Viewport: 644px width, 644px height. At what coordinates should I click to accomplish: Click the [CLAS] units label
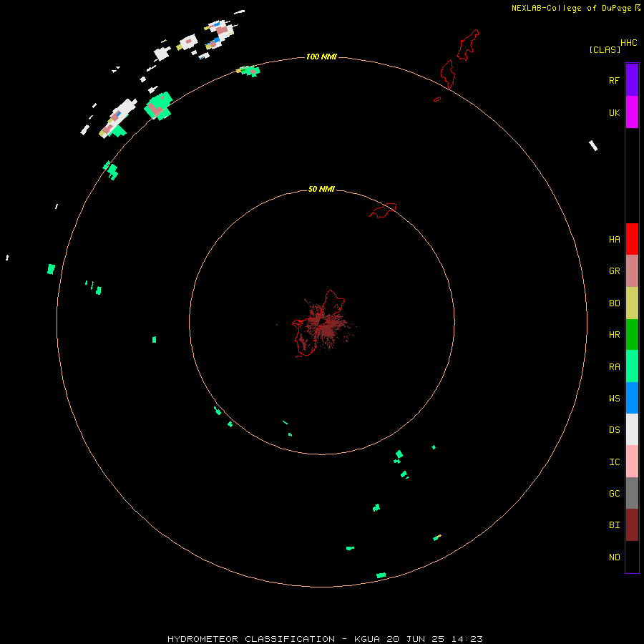pyautogui.click(x=605, y=49)
